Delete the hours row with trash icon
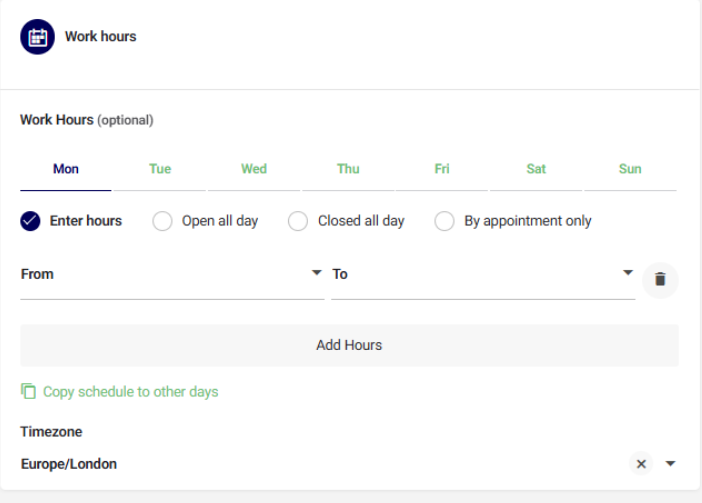This screenshot has width=702, height=503. pyautogui.click(x=660, y=280)
